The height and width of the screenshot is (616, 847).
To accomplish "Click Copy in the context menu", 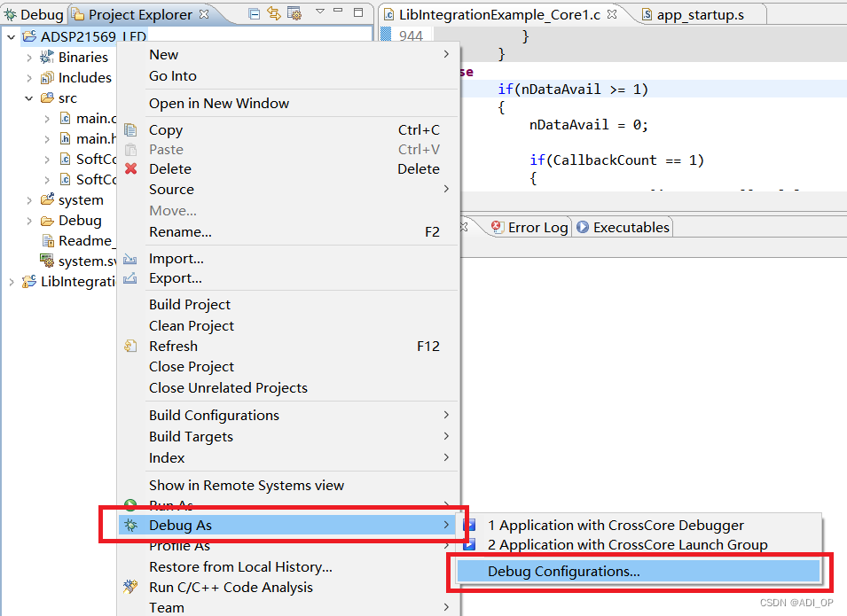I will (x=288, y=130).
